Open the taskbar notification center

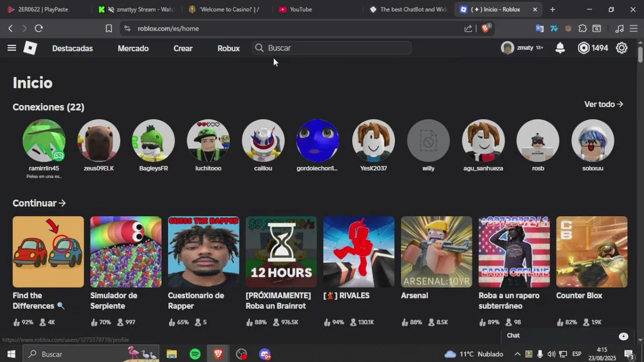pos(628,354)
